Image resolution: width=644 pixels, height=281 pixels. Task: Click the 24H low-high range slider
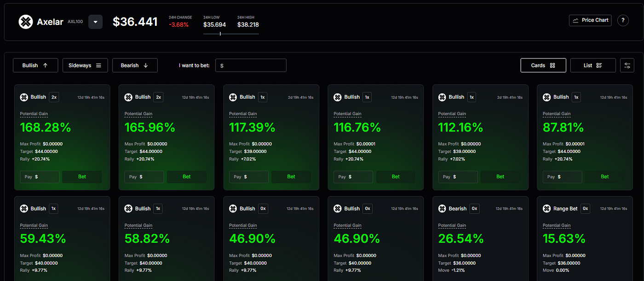tap(231, 34)
